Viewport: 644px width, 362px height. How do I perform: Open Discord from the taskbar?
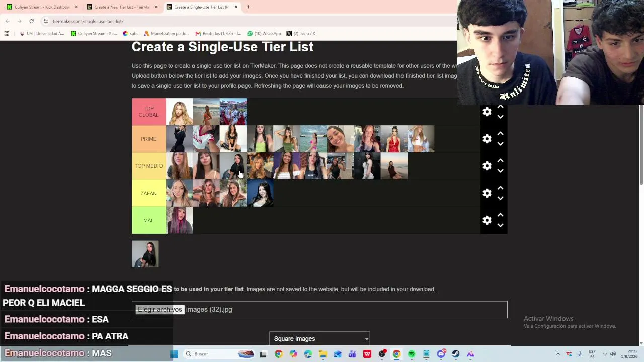click(441, 354)
